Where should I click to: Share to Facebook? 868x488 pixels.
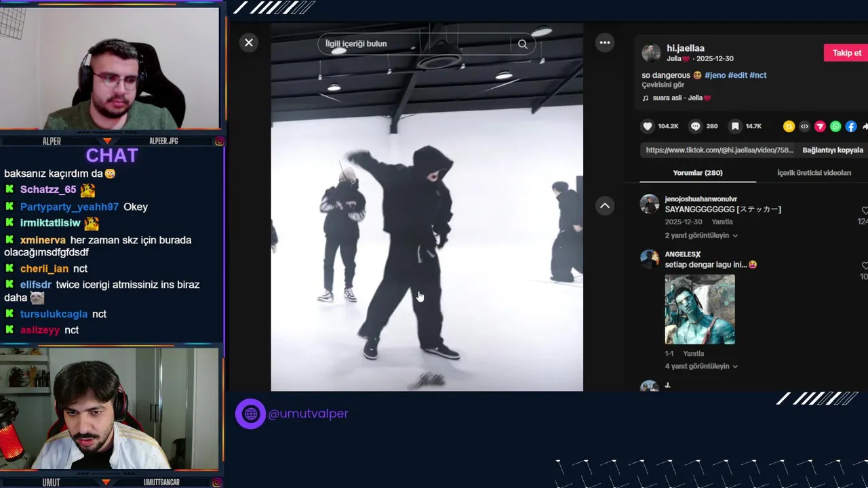pos(851,126)
